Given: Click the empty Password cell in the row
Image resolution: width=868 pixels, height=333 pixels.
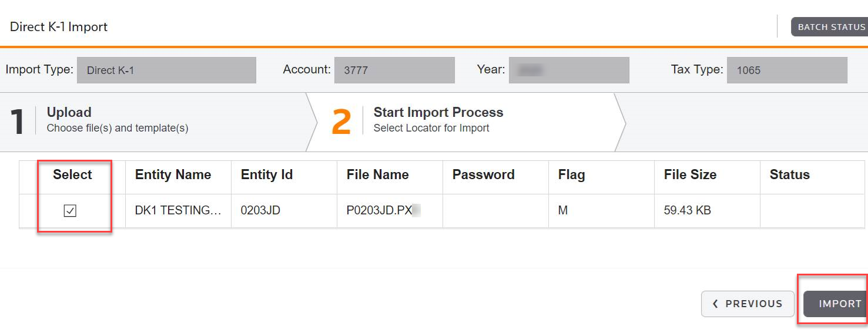Looking at the screenshot, I should pyautogui.click(x=496, y=210).
